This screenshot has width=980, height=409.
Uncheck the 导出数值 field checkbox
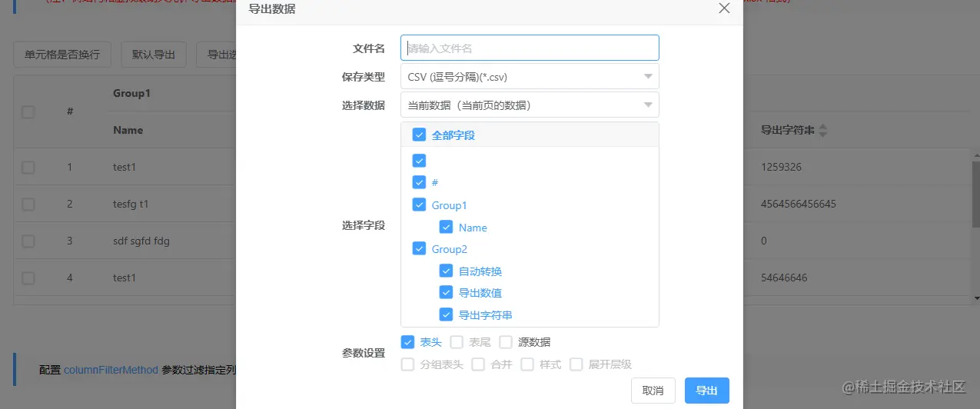(x=446, y=293)
